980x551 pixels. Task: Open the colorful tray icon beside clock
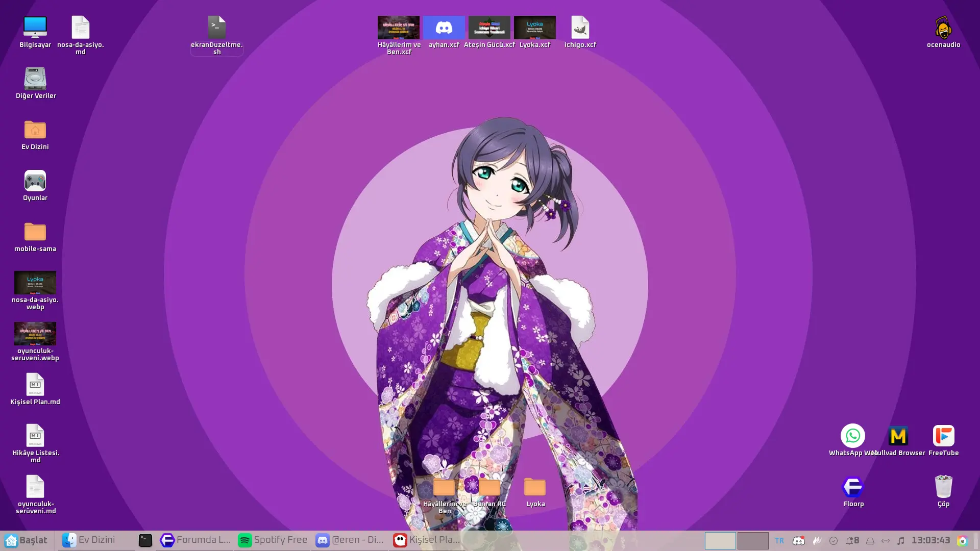click(x=963, y=541)
